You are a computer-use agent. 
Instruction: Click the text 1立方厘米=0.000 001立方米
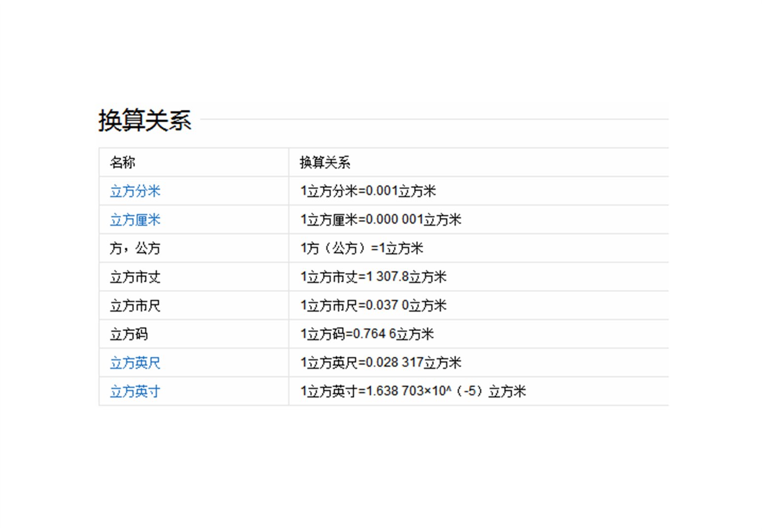pyautogui.click(x=381, y=220)
